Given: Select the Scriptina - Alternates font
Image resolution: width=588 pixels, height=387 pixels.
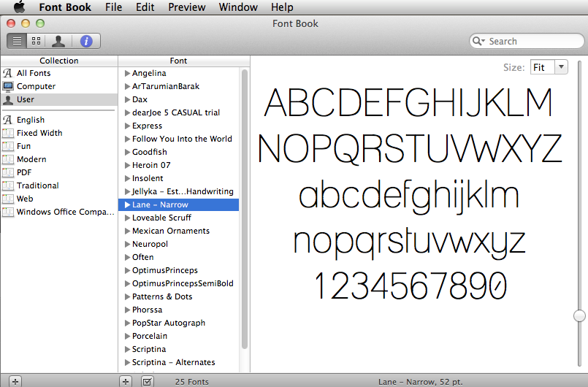Looking at the screenshot, I should 178,362.
